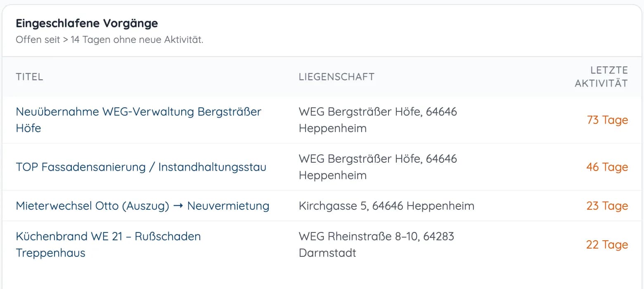Click the 23 Tage value
The width and height of the screenshot is (644, 289).
[607, 206]
